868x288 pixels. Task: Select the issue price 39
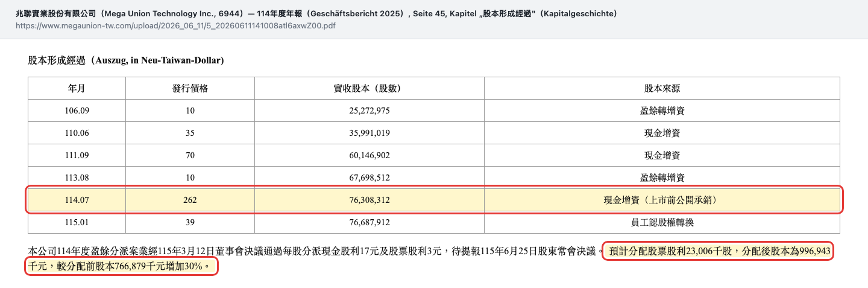[x=190, y=223]
